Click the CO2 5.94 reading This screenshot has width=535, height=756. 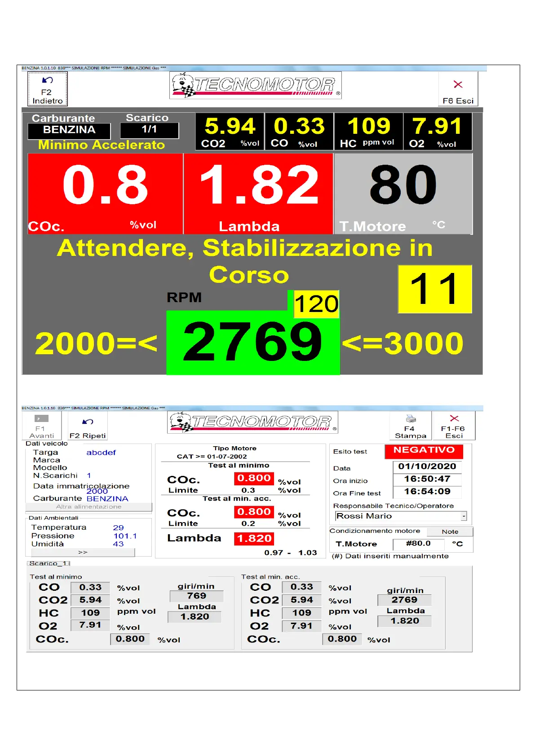230,131
